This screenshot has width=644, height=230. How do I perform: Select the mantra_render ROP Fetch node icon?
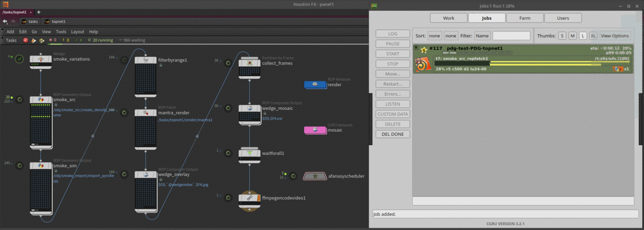click(146, 113)
